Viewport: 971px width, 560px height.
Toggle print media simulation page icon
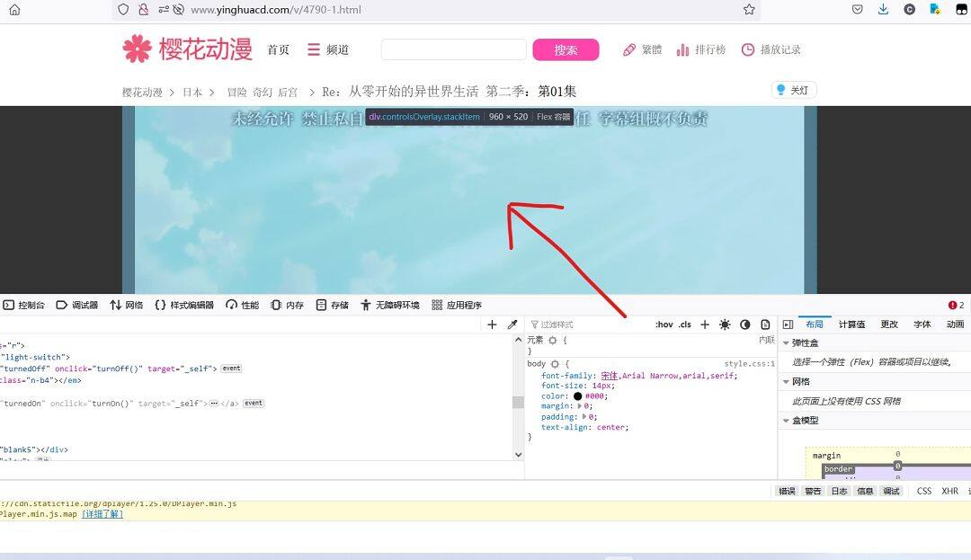pyautogui.click(x=765, y=324)
